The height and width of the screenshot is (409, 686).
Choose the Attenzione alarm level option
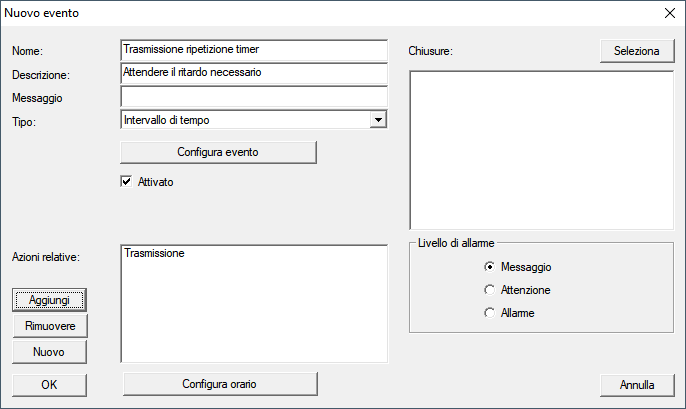(489, 290)
